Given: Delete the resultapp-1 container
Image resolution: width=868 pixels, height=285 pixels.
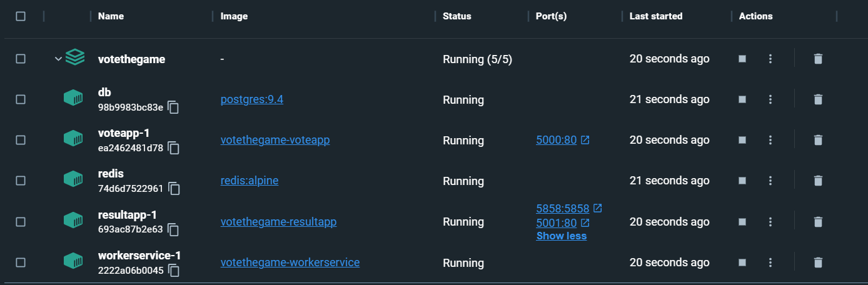Looking at the screenshot, I should coord(818,221).
